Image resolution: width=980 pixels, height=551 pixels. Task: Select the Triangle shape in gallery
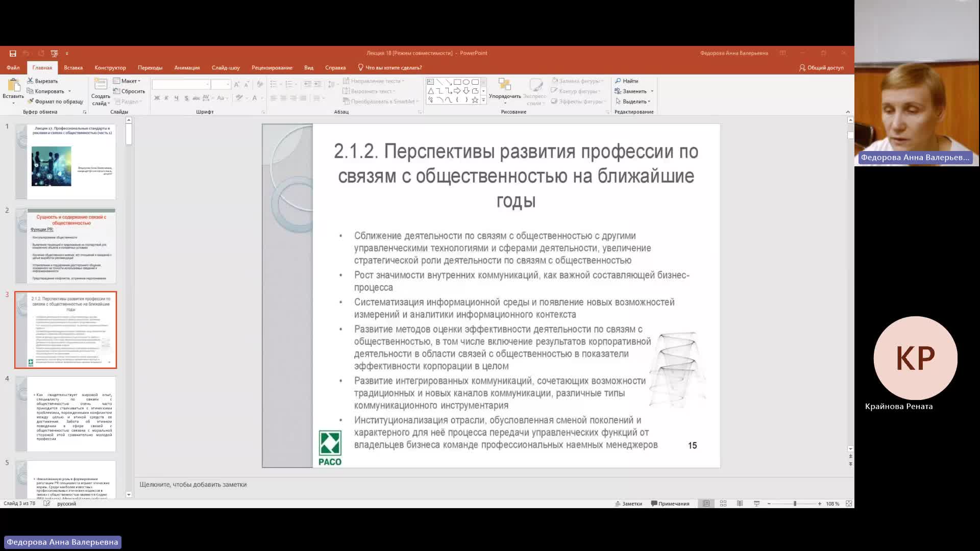(430, 91)
